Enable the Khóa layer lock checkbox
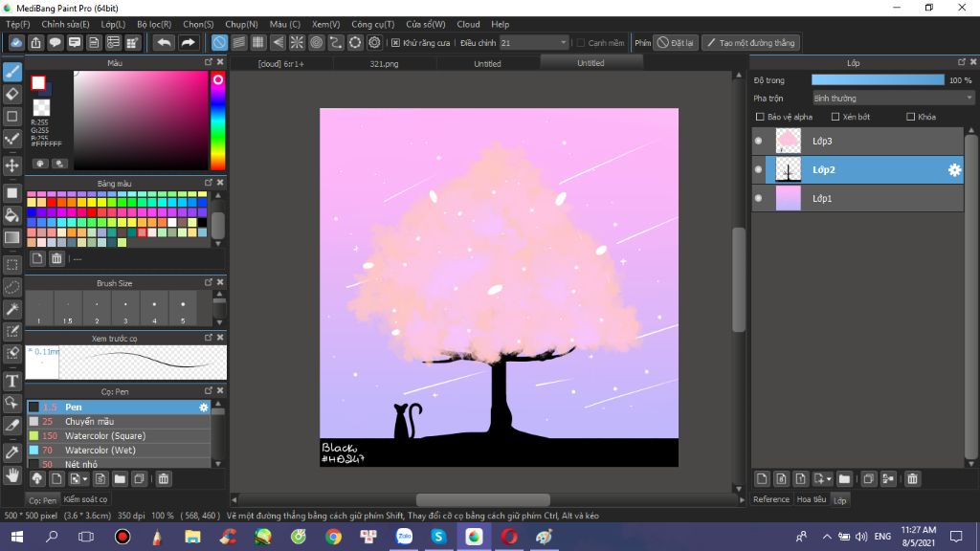This screenshot has width=980, height=551. point(910,117)
